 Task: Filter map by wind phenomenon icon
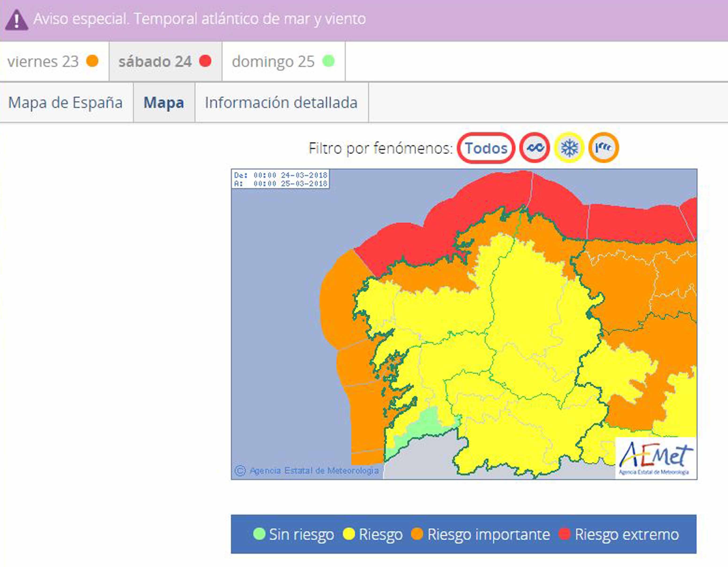(x=604, y=148)
